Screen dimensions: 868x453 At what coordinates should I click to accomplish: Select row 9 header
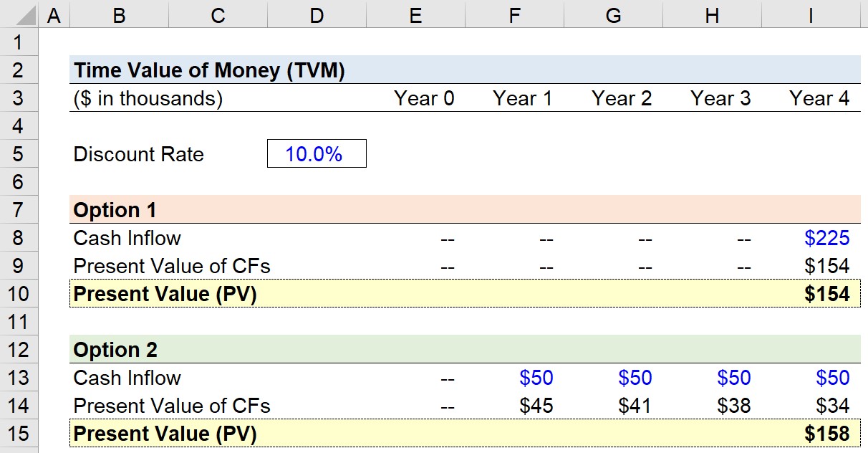[x=19, y=265]
